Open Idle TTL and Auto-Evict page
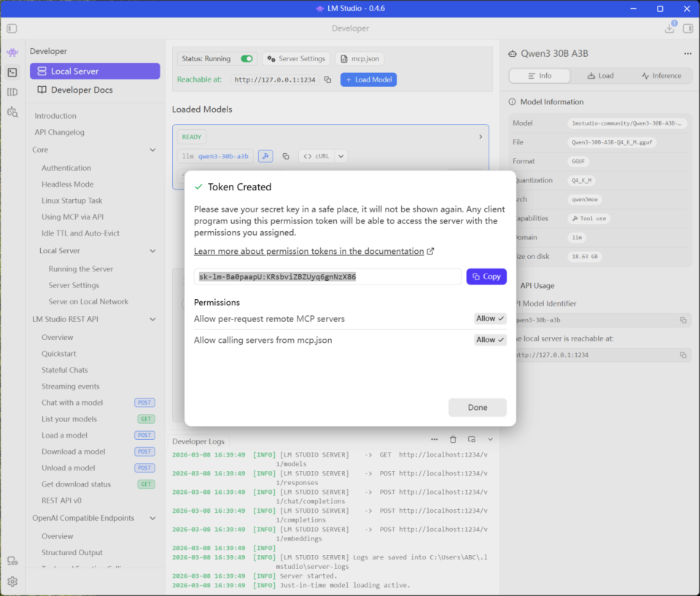 (x=80, y=233)
